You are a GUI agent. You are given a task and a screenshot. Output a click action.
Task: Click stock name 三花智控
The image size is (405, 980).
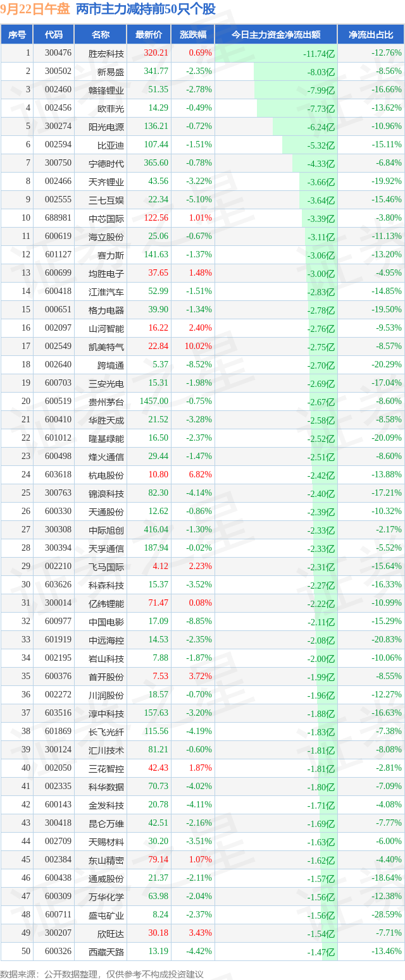[x=106, y=768]
